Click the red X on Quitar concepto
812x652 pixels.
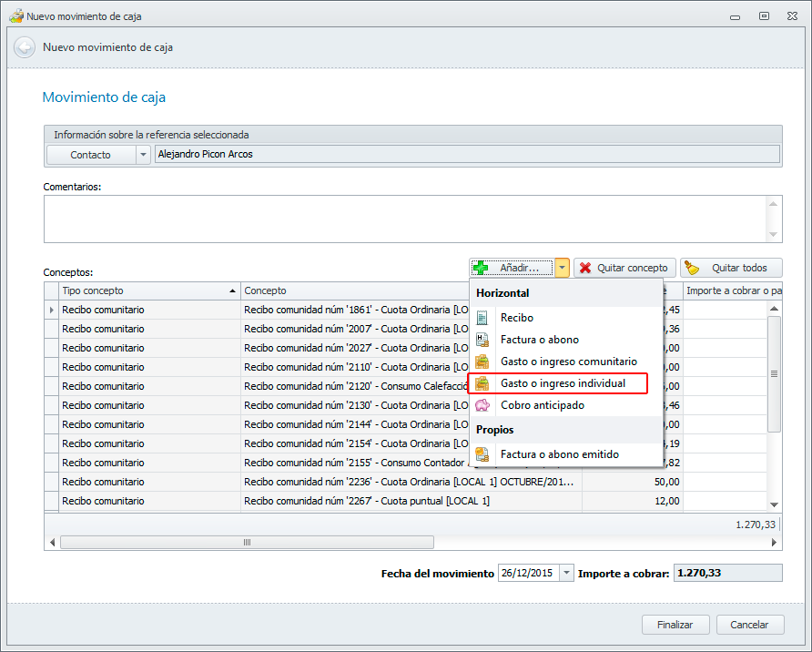tap(585, 268)
